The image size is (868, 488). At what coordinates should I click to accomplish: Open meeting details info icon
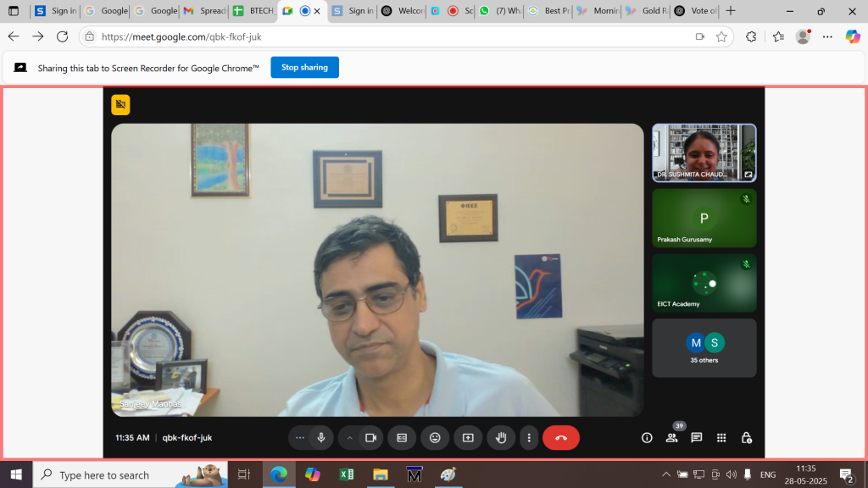(647, 438)
